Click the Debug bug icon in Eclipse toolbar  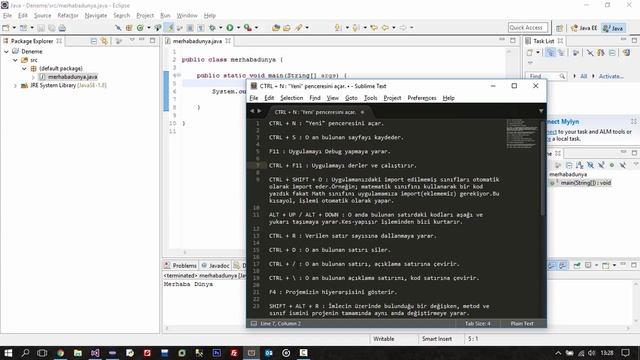click(213, 28)
